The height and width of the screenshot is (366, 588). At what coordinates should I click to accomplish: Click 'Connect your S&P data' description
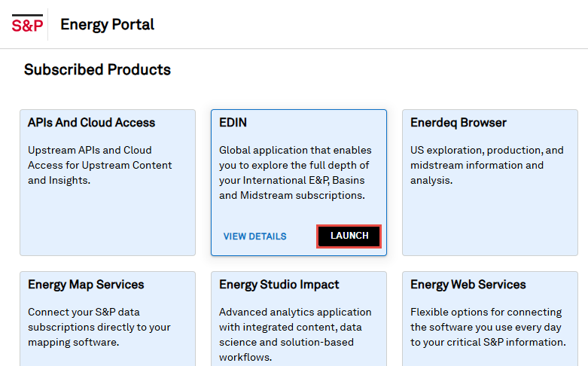coord(99,327)
